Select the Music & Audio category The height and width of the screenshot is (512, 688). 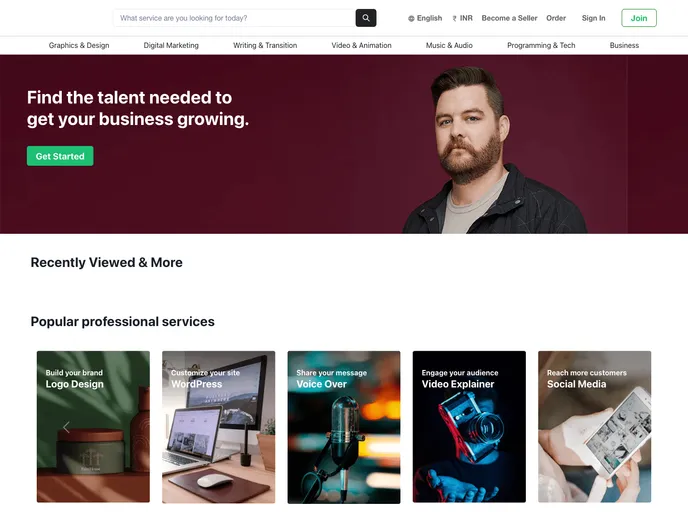click(x=449, y=45)
